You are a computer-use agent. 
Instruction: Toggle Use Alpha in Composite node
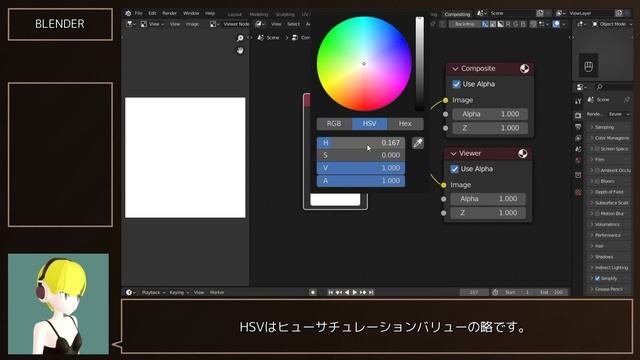456,84
